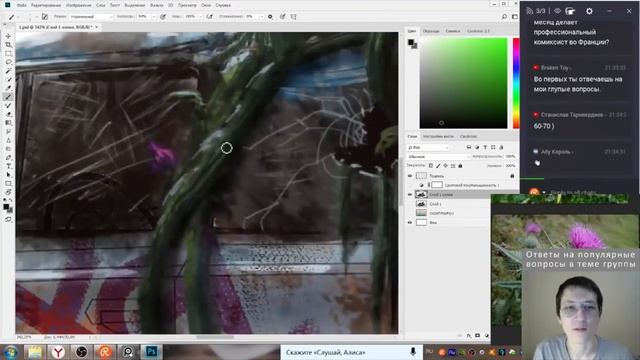Select the Path Selection arrow tool
The image size is (640, 360).
(x=9, y=175)
